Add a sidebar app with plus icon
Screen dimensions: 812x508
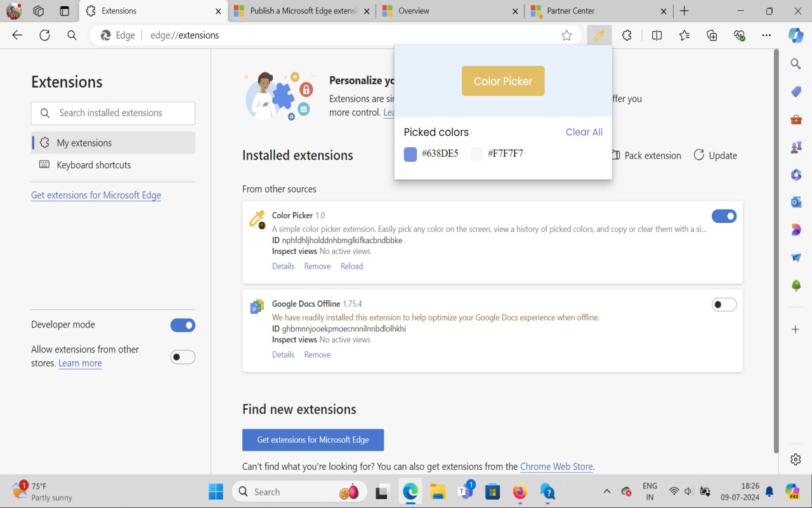[x=796, y=329]
